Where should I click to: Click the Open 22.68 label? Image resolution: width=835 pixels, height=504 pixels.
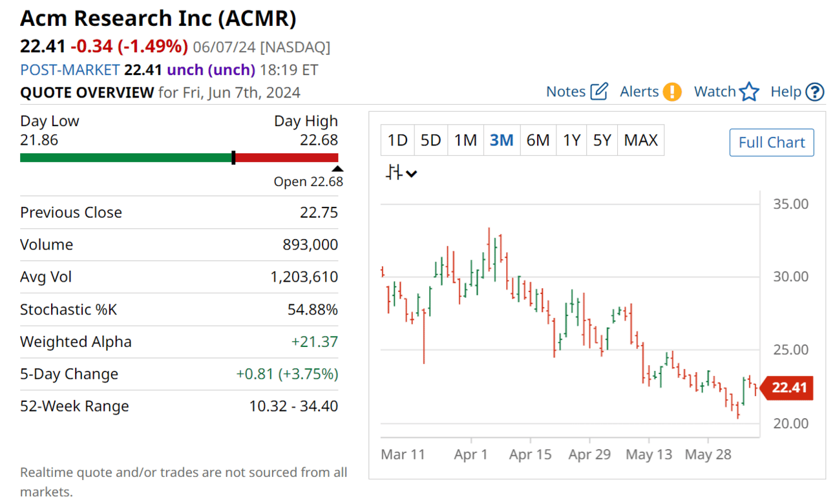308,182
